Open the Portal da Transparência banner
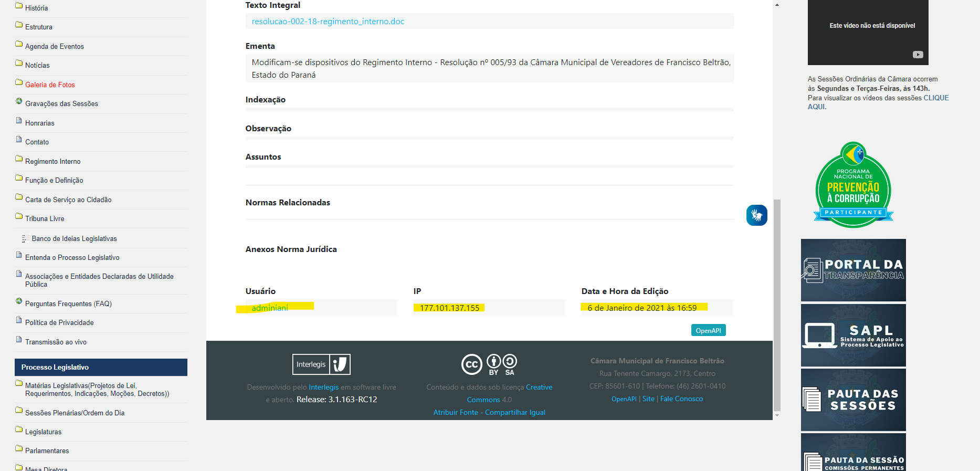Viewport: 980px width, 471px height. 853,270
